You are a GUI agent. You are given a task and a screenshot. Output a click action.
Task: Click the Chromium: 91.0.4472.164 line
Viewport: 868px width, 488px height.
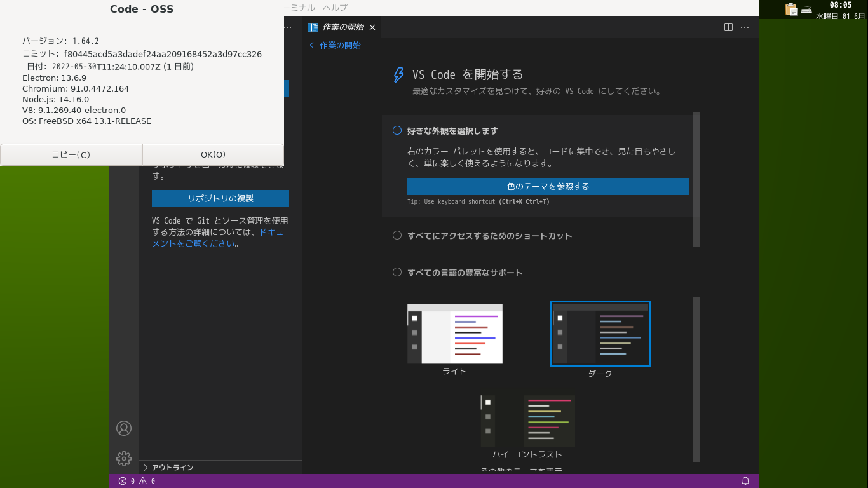point(76,88)
